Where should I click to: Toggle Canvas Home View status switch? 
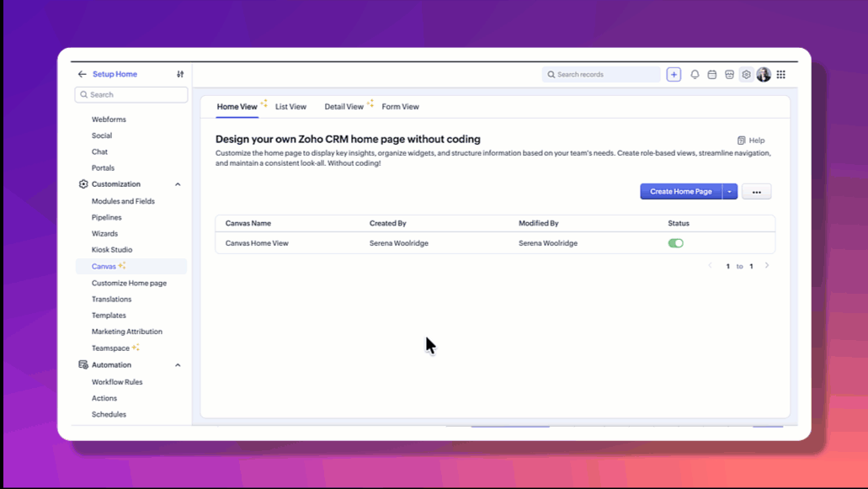click(x=676, y=243)
